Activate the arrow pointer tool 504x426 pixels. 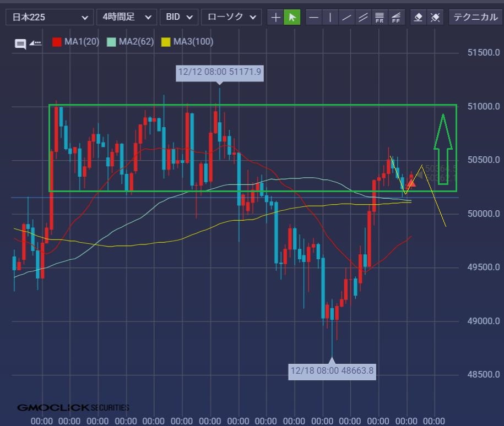(292, 17)
